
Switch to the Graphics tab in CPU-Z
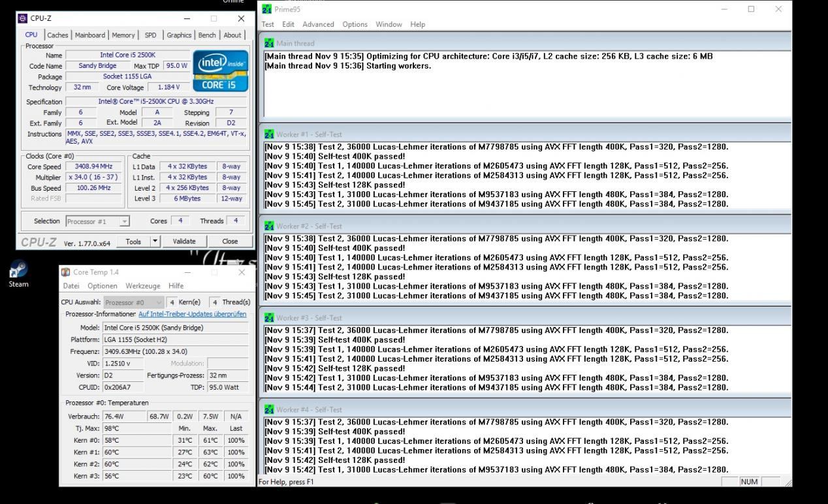[x=179, y=35]
